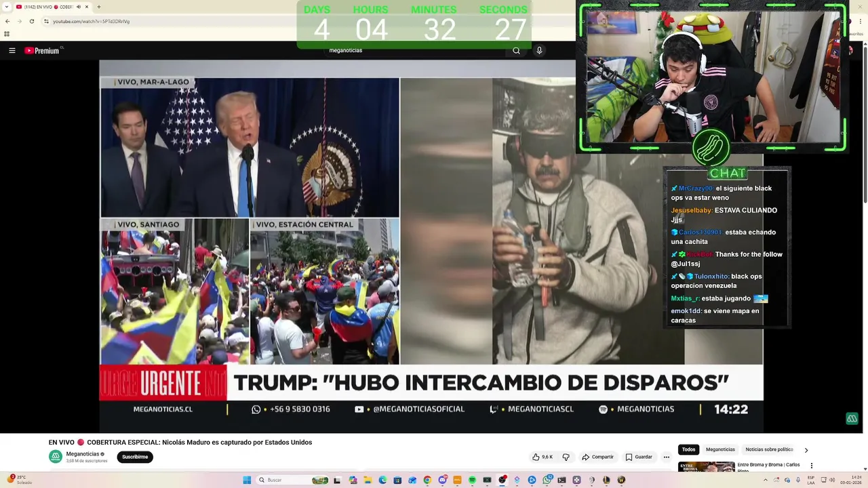
Task: Dislike the video with thumbs down
Action: pyautogui.click(x=566, y=457)
